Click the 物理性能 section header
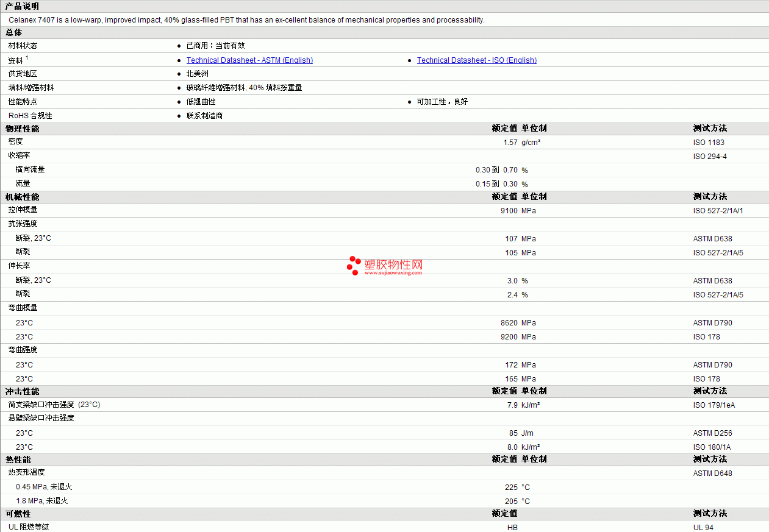The height and width of the screenshot is (532, 769). point(22,129)
